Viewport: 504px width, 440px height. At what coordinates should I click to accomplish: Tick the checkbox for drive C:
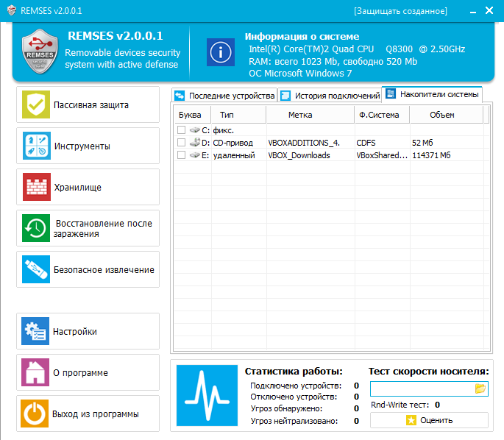pyautogui.click(x=181, y=129)
